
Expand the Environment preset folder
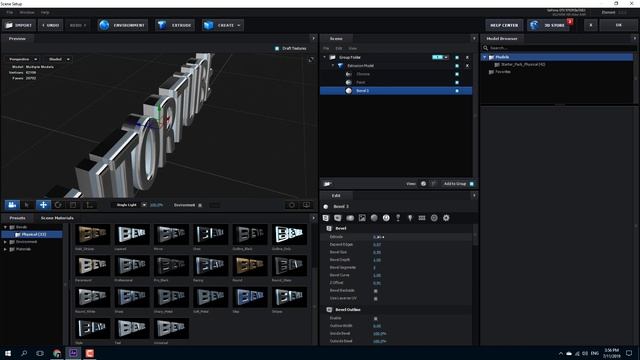pos(5,242)
